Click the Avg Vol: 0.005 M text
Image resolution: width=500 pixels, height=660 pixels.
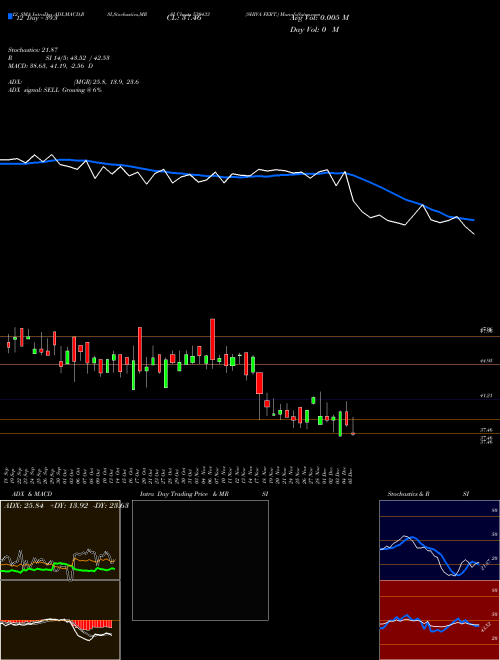tap(319, 18)
